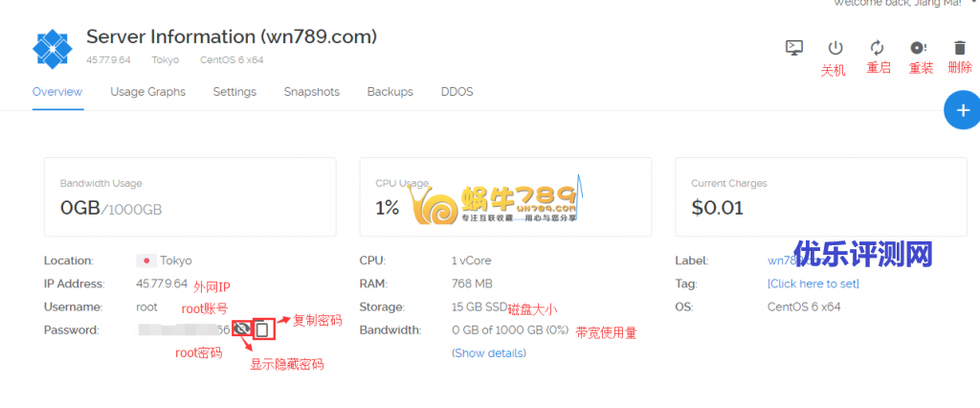
Task: Copy the password with the clipboard icon
Action: click(x=263, y=329)
